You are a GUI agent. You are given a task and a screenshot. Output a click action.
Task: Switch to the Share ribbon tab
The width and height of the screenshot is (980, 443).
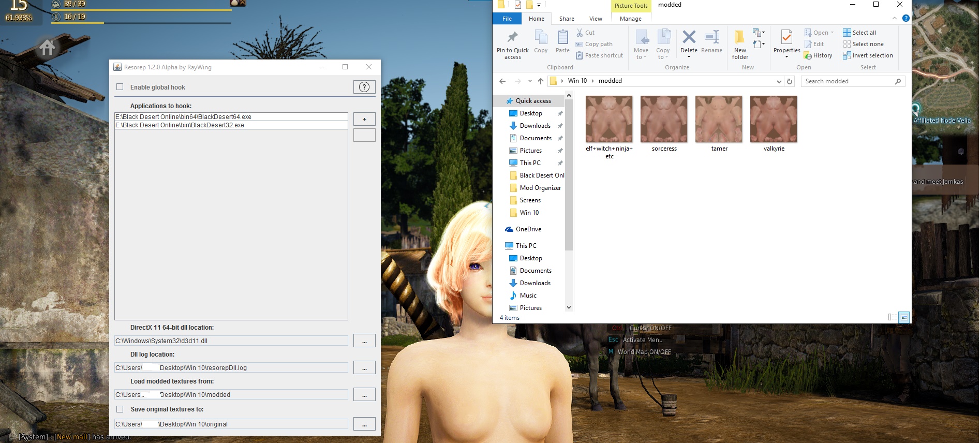(567, 19)
